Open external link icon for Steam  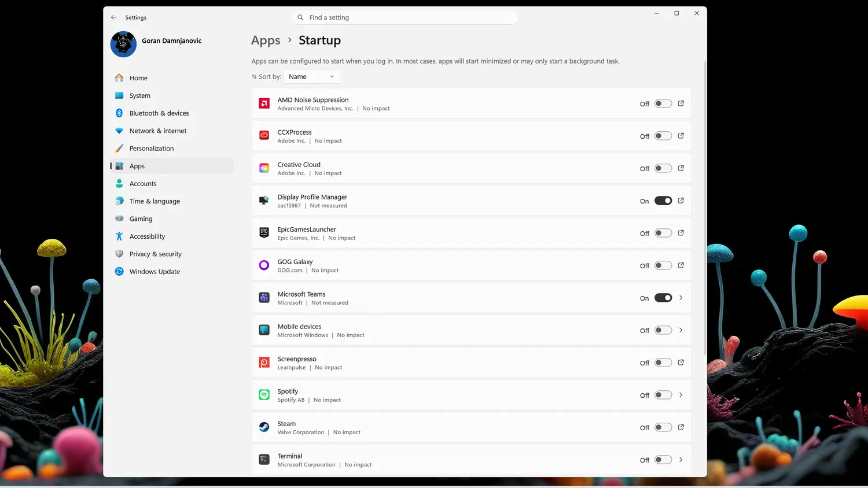[681, 427]
